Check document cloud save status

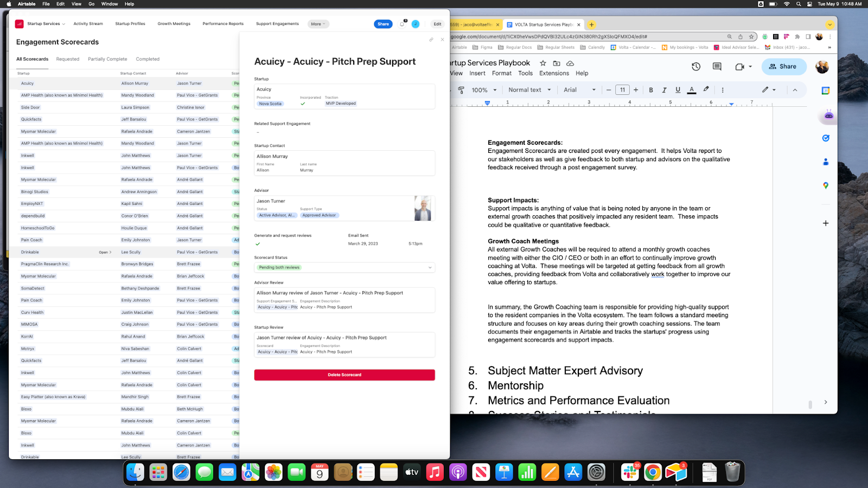(570, 63)
